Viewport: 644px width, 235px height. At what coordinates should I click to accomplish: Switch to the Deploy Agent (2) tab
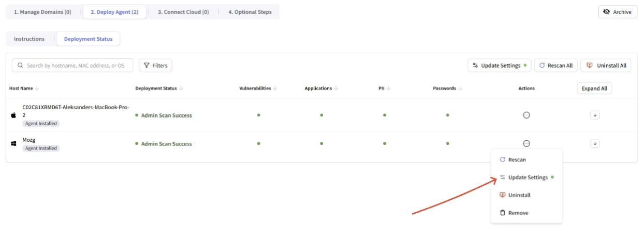point(114,12)
